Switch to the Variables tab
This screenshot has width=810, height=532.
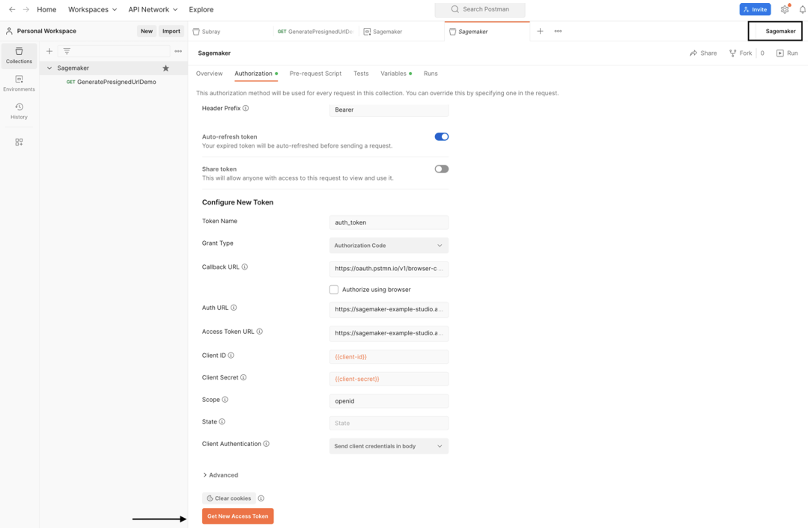(393, 73)
